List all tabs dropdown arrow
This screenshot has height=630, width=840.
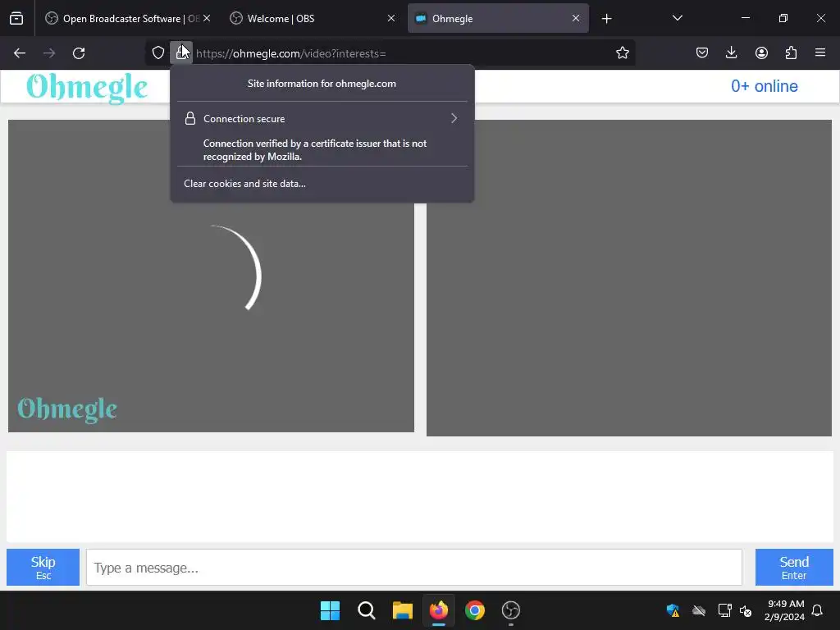coord(677,19)
